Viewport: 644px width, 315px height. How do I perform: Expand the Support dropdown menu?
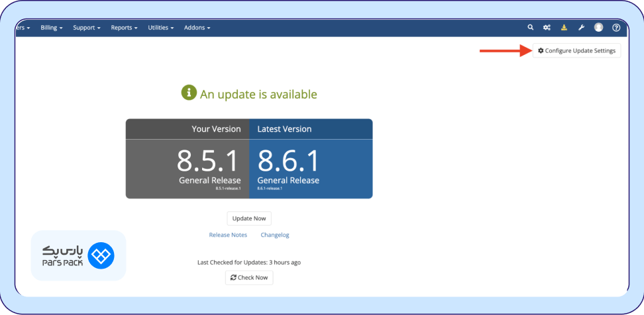click(87, 28)
